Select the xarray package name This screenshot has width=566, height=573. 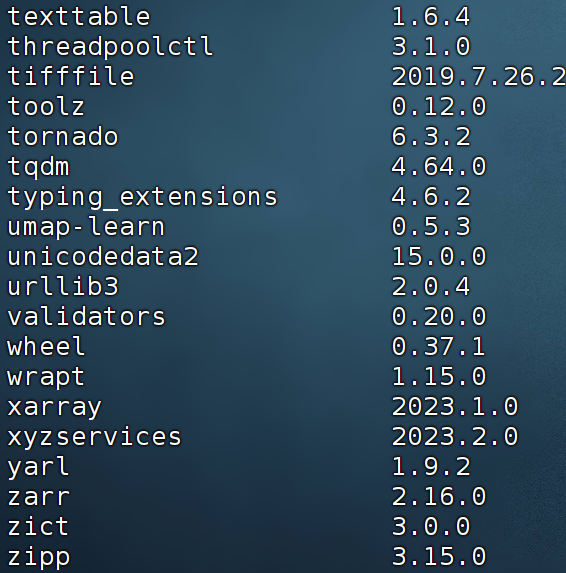pyautogui.click(x=54, y=408)
